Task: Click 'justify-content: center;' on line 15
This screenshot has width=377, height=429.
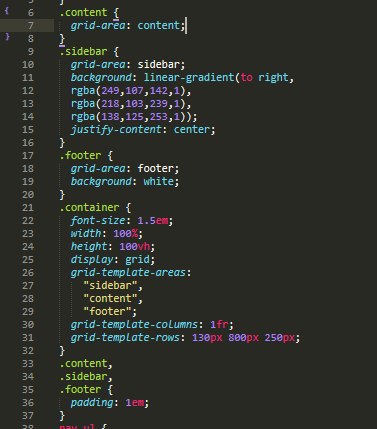Action: click(143, 130)
